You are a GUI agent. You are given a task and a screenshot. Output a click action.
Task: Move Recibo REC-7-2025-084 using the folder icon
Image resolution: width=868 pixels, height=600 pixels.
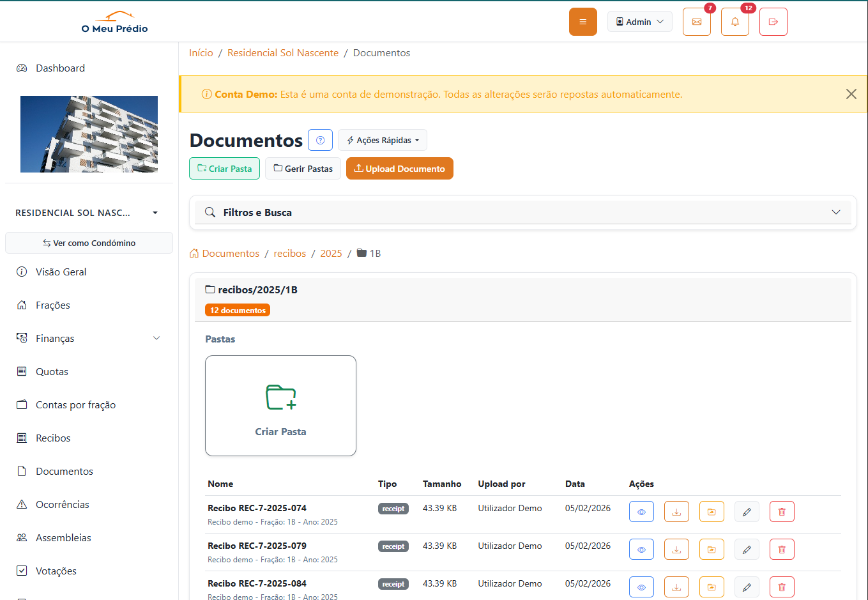click(712, 587)
